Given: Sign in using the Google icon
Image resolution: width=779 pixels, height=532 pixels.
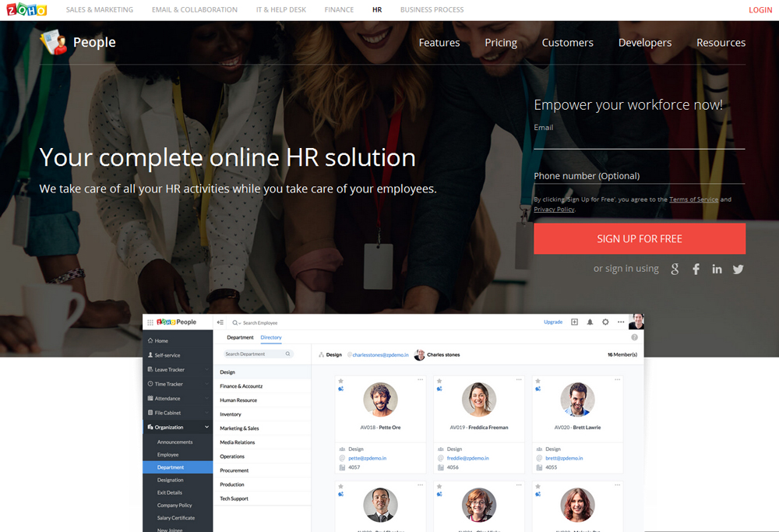Looking at the screenshot, I should (675, 270).
